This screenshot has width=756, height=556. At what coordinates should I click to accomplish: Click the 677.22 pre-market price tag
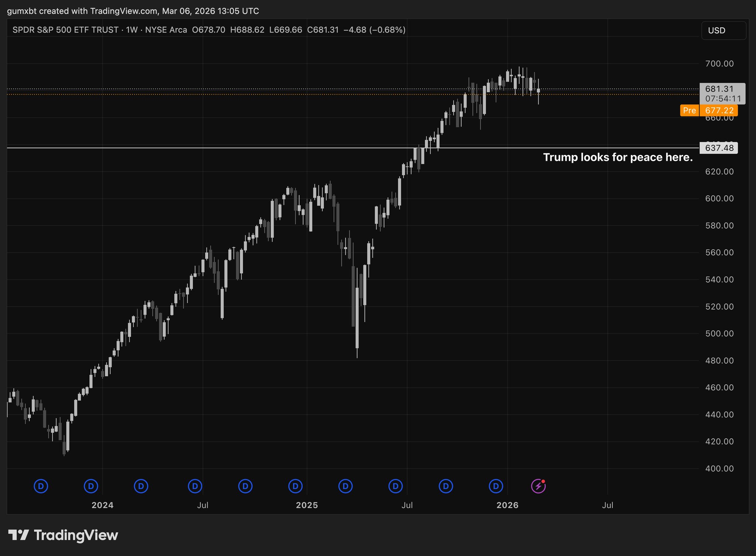[719, 110]
